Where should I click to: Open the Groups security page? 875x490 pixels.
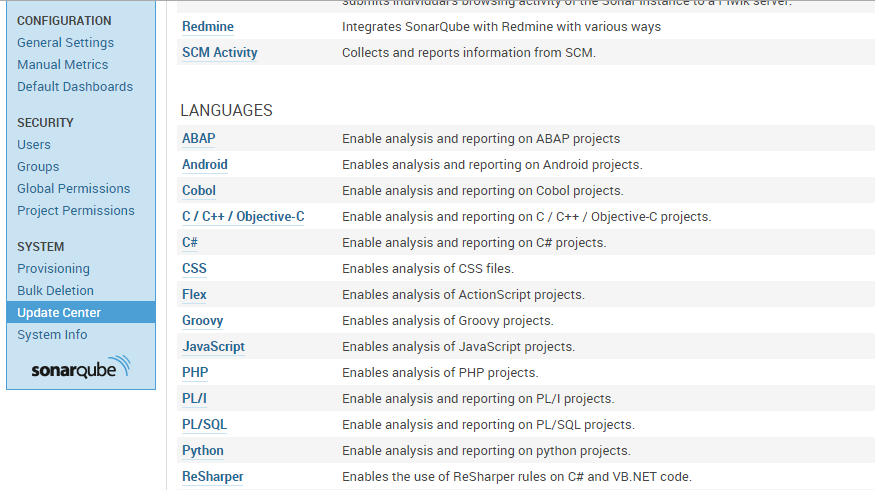pyautogui.click(x=38, y=166)
